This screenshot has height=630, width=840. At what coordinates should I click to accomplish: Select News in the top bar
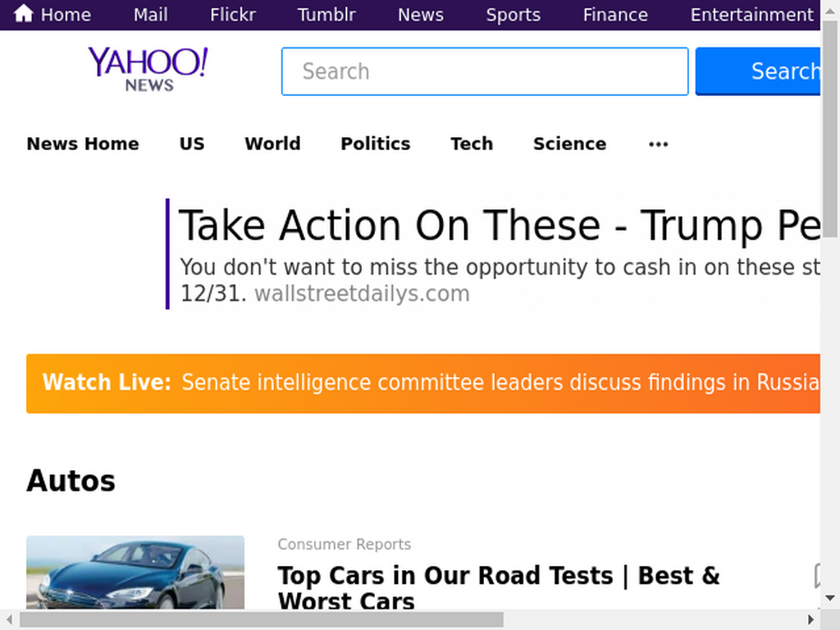coord(421,15)
